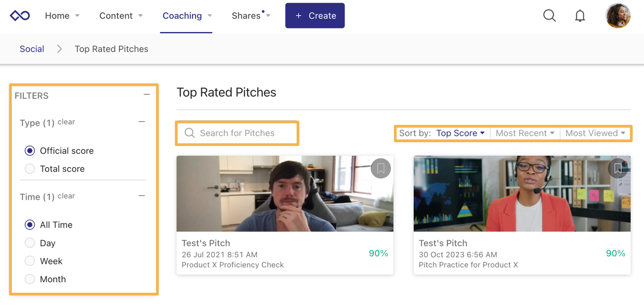
Task: Click the infinity logo icon
Action: point(20,16)
